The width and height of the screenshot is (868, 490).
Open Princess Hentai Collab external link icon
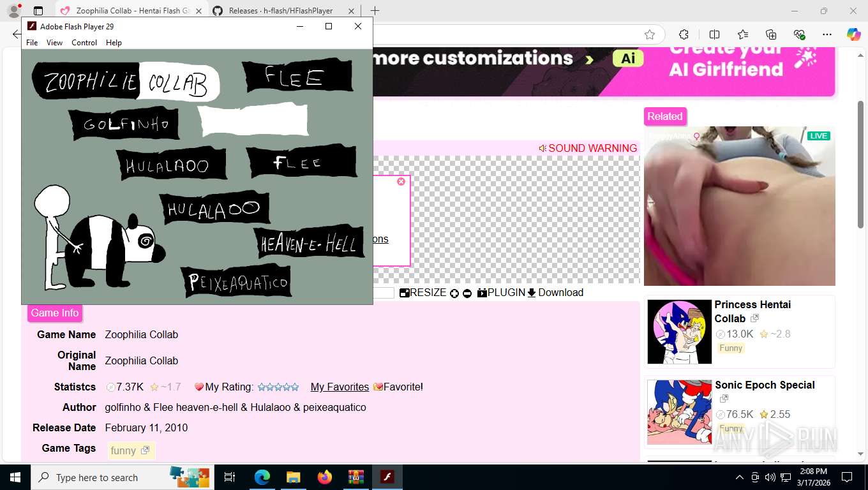[x=755, y=318]
